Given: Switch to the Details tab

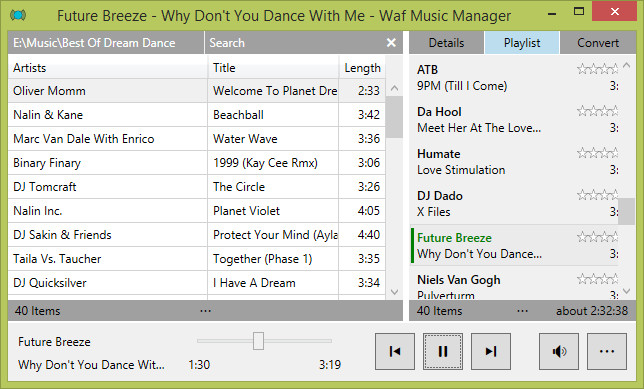Looking at the screenshot, I should coord(446,43).
